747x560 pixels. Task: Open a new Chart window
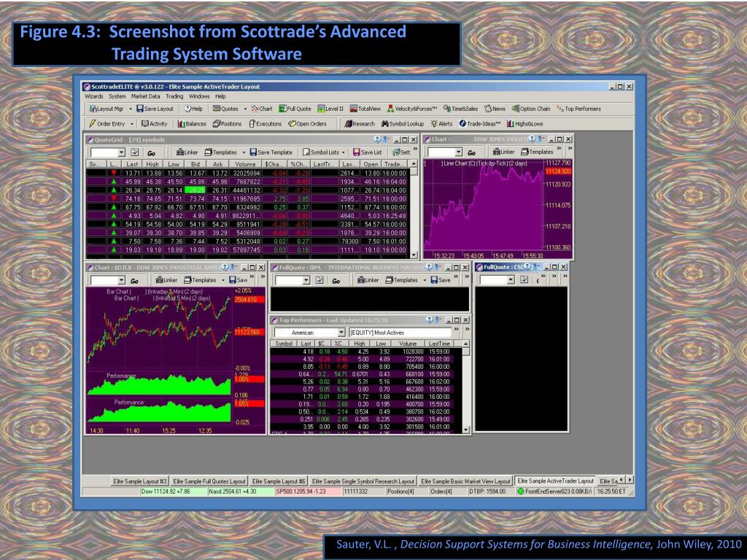262,109
